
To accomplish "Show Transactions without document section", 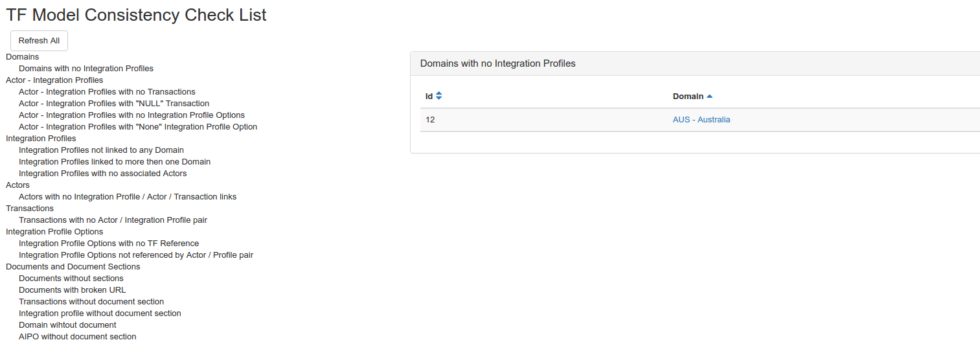I will pos(91,302).
